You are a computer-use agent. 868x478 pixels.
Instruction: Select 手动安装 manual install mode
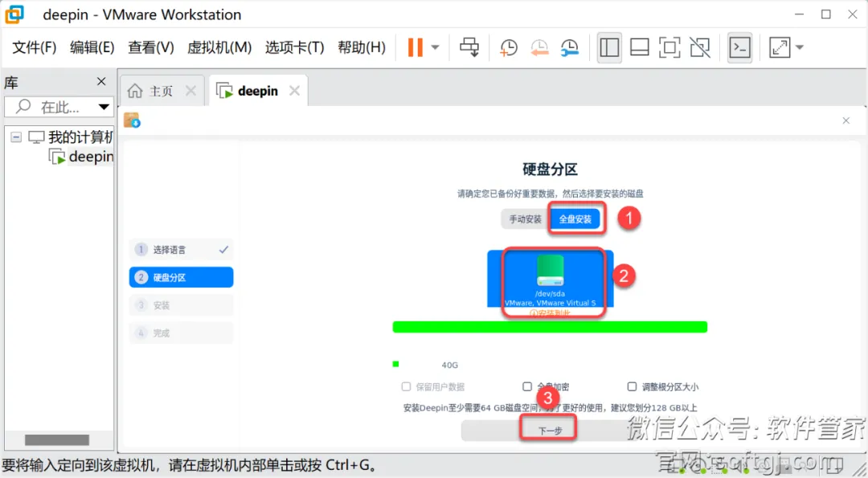pyautogui.click(x=525, y=219)
